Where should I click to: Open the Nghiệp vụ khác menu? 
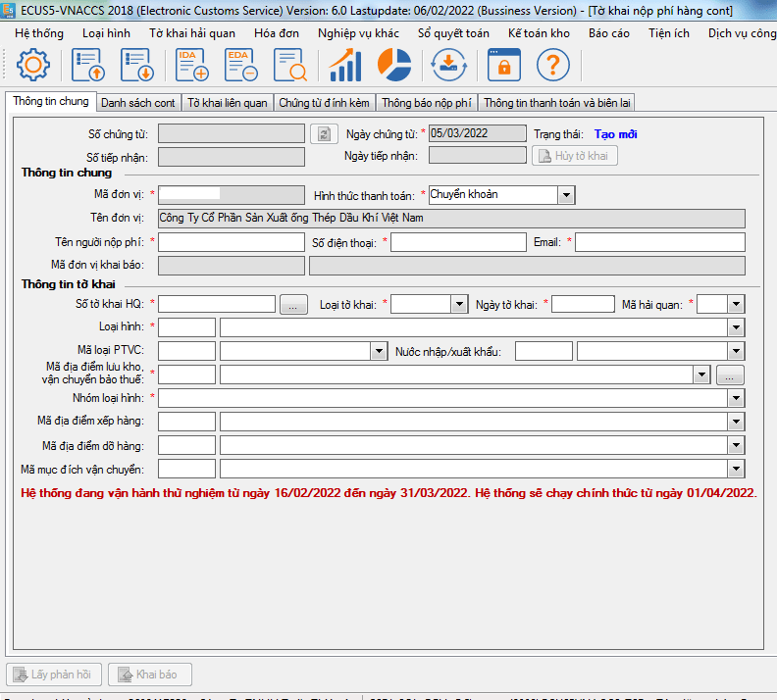(360, 32)
